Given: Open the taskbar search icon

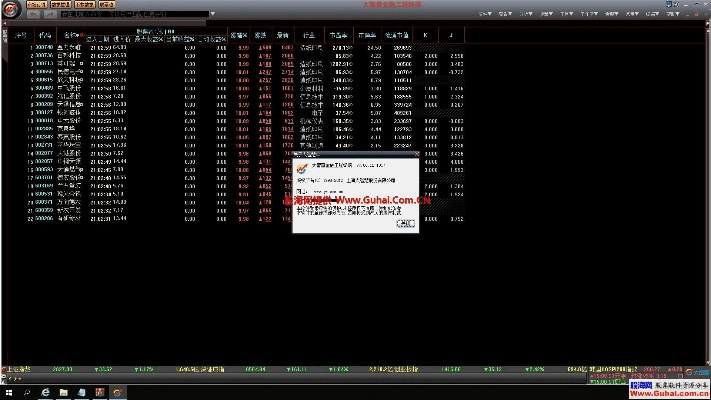Looking at the screenshot, I should tap(29, 392).
